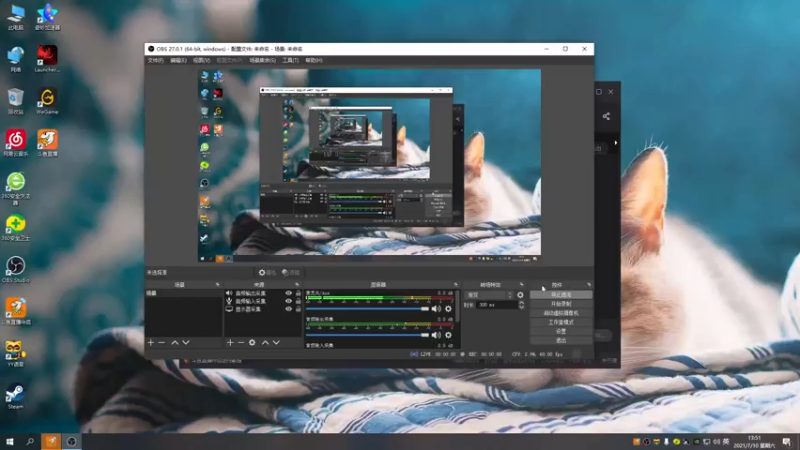Pop out the 场景 dock panel icon
The image size is (800, 450).
coord(218,285)
